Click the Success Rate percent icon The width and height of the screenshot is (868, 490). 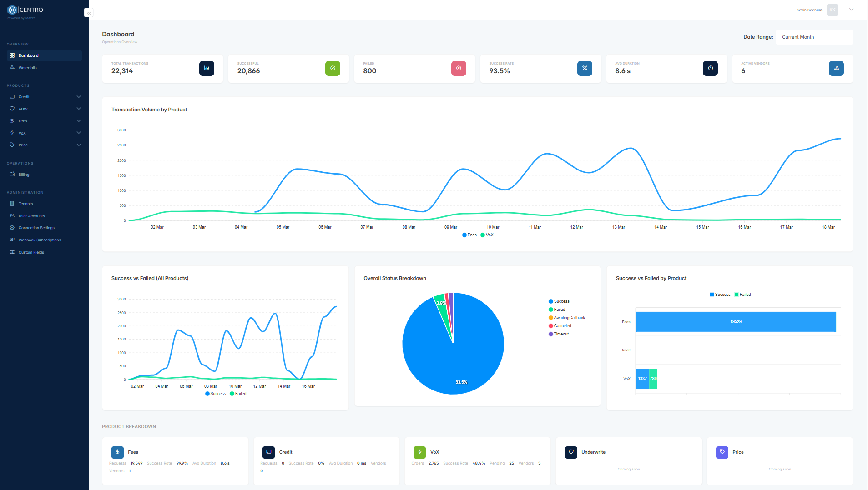[585, 68]
